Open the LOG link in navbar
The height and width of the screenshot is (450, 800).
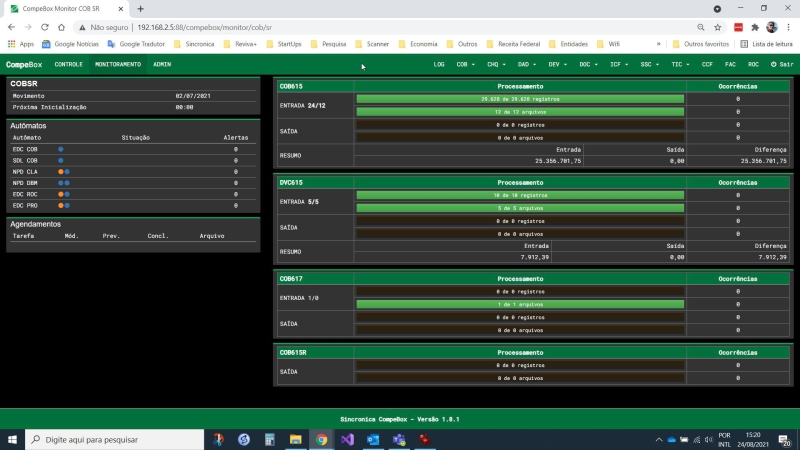pyautogui.click(x=439, y=65)
